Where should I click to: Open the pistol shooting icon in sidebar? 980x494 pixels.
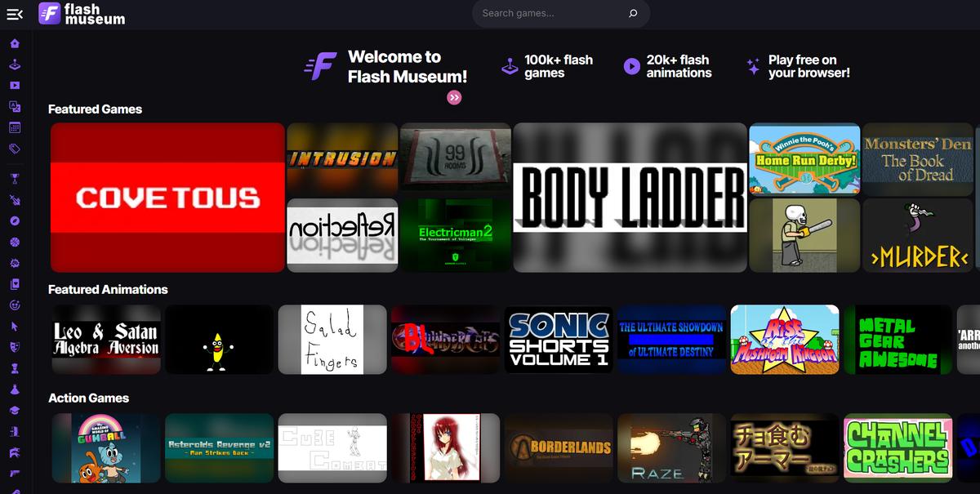pyautogui.click(x=15, y=474)
